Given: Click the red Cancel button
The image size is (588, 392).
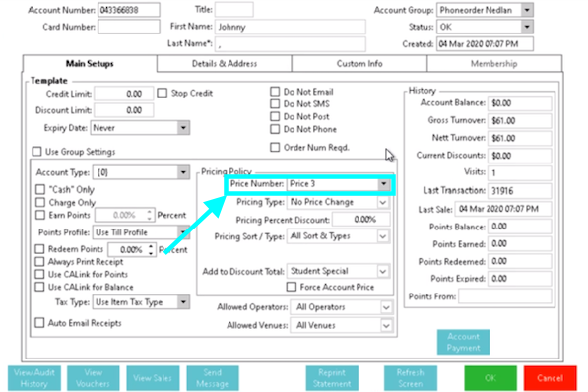Looking at the screenshot, I should (550, 378).
